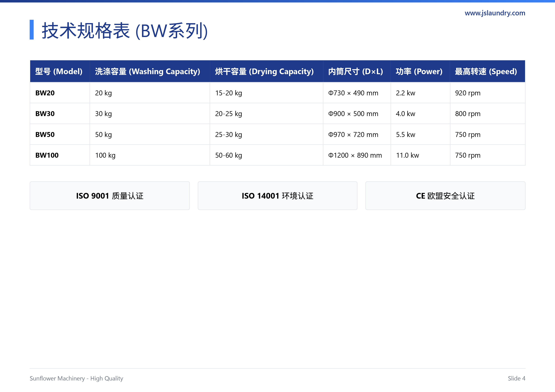Click the CE 欧盟安全认证 card

point(445,196)
